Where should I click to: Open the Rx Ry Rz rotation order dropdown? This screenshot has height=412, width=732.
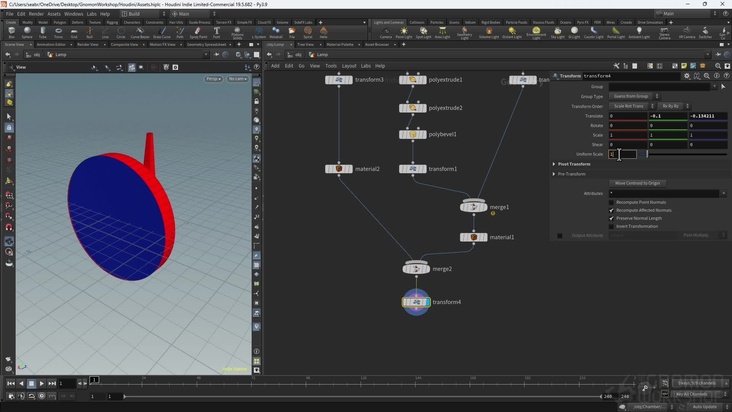click(674, 106)
